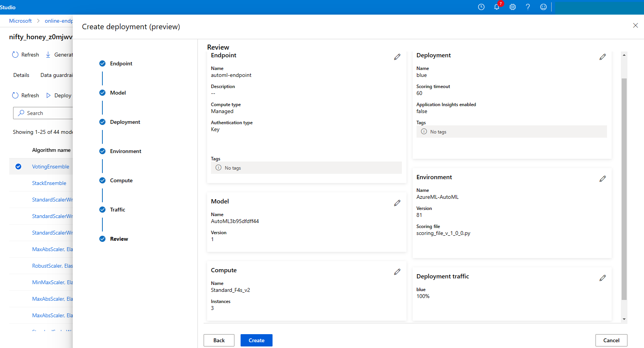Open the recent history clock icon
This screenshot has height=348, width=644.
point(481,7)
